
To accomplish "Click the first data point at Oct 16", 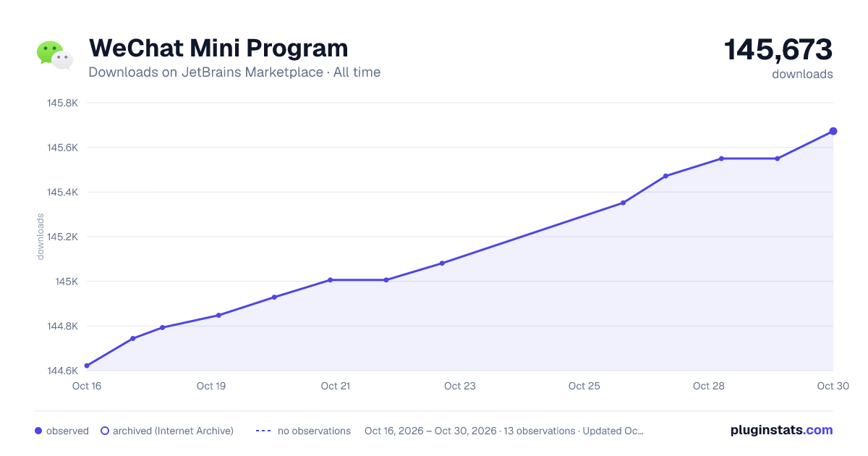I will coord(87,366).
